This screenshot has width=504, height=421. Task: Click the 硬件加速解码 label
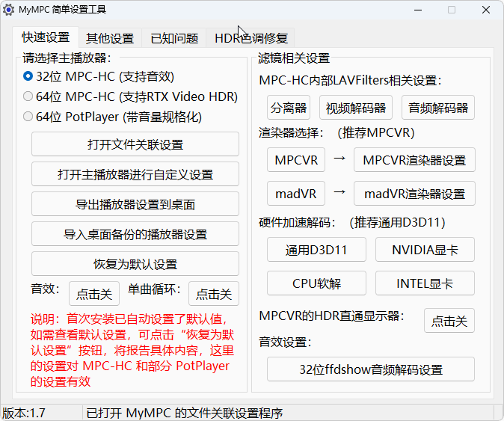point(298,222)
